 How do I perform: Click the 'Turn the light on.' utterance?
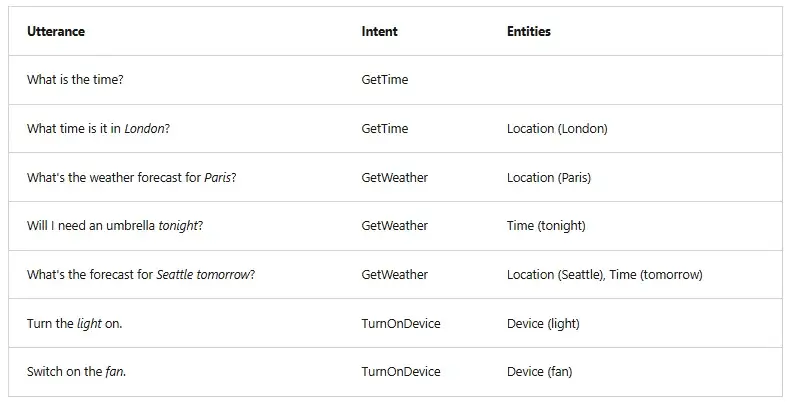click(75, 323)
